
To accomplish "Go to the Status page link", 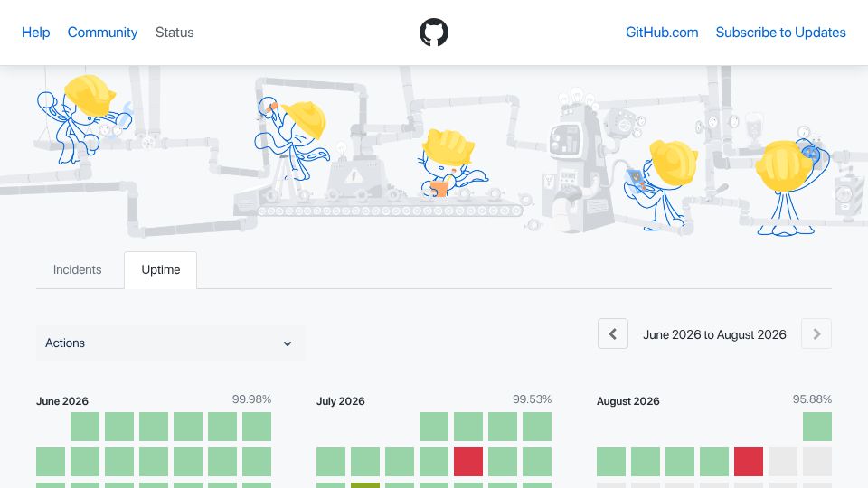I will (175, 33).
